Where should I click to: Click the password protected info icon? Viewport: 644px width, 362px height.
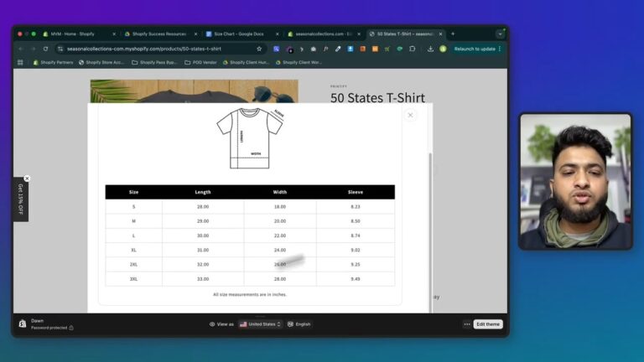click(x=71, y=328)
